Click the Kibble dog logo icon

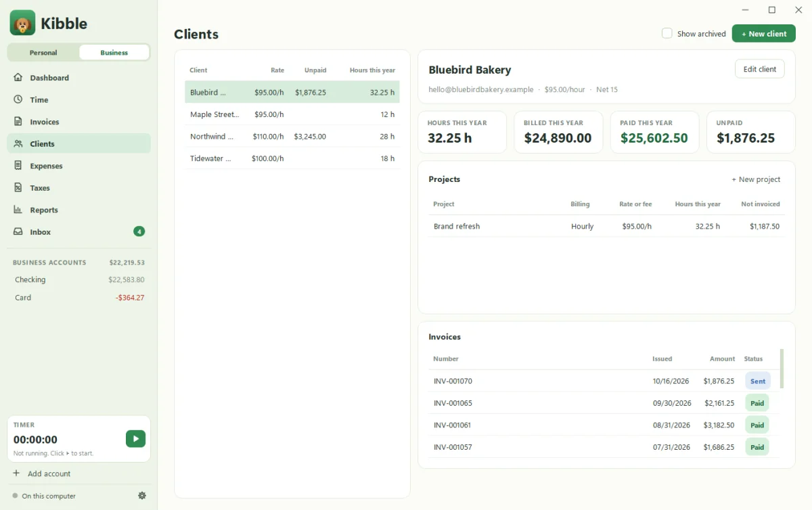pyautogui.click(x=22, y=23)
